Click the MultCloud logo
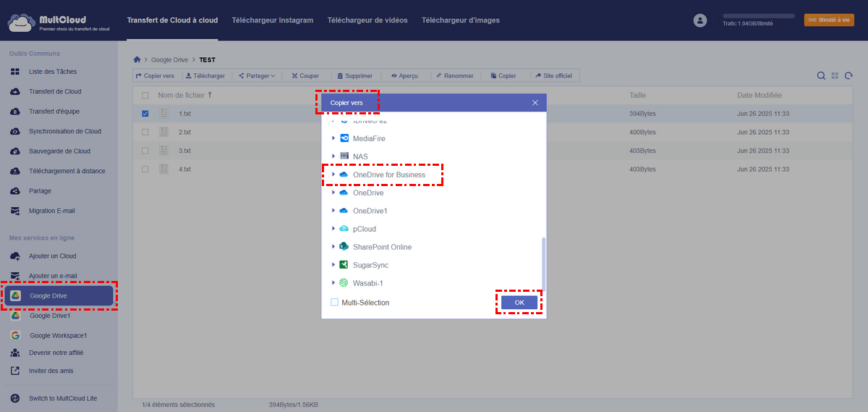This screenshot has width=868, height=412. [59, 21]
